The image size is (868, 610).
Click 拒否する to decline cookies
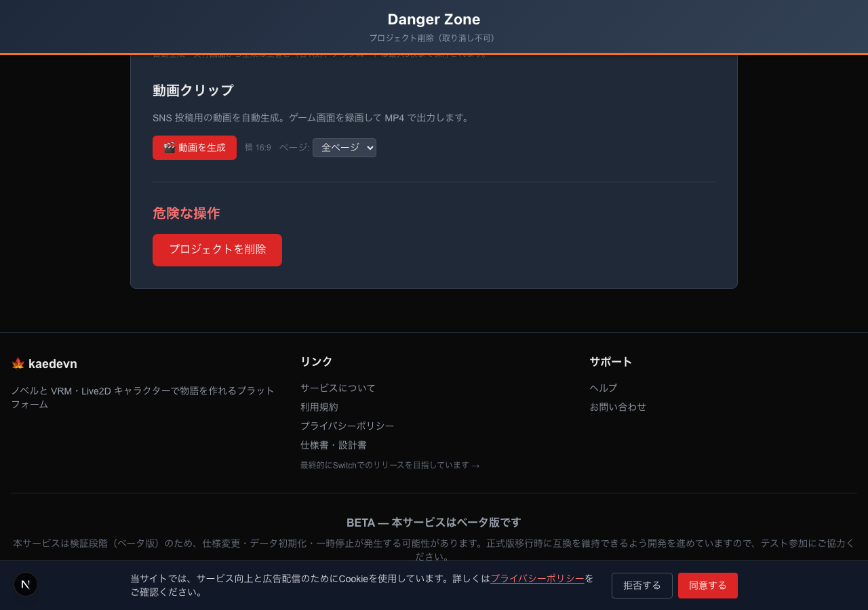[642, 586]
